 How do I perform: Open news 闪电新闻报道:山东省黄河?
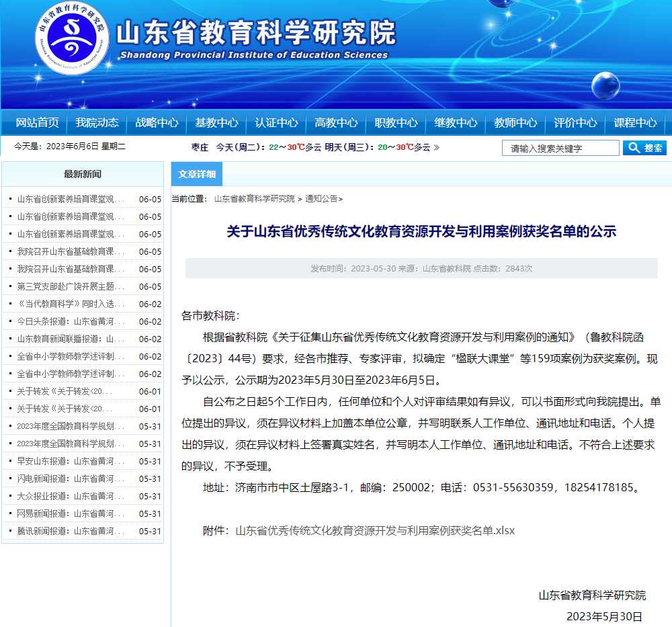(71, 478)
